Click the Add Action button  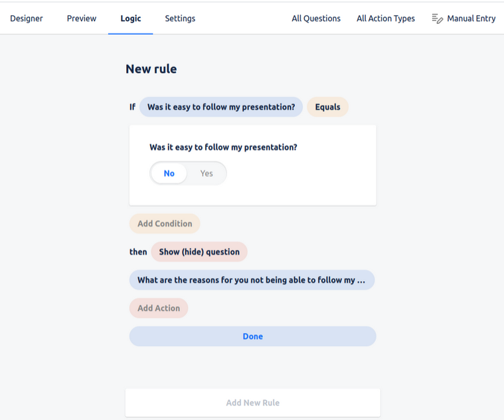[159, 308]
